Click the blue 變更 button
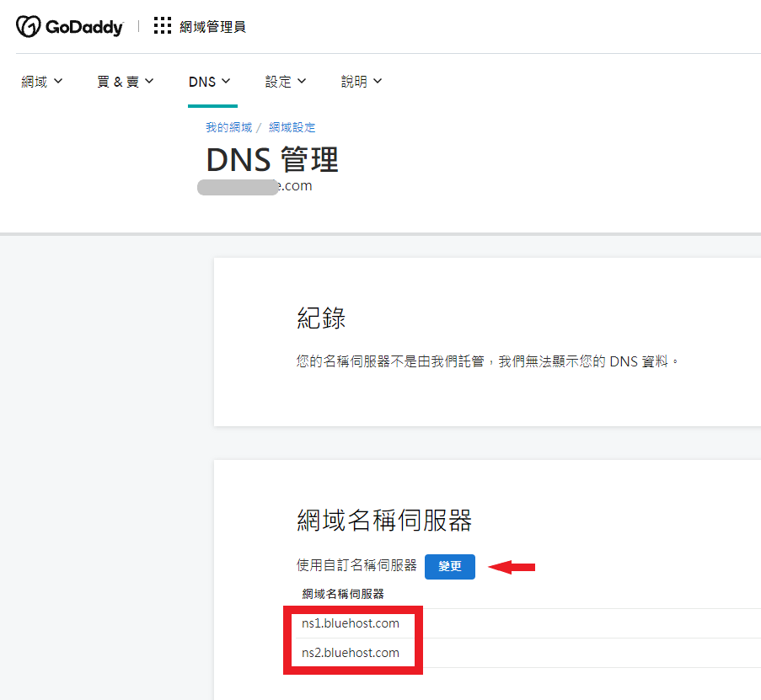 [450, 567]
